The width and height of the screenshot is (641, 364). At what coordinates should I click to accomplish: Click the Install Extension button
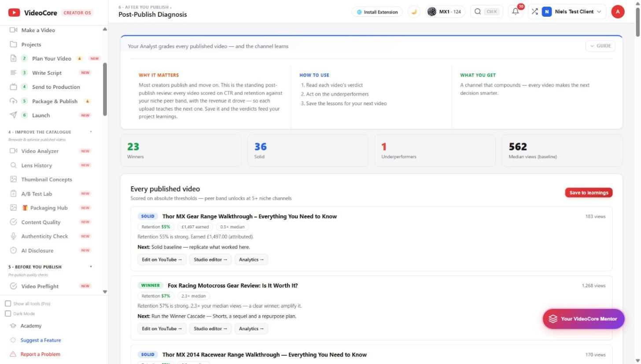click(x=377, y=12)
